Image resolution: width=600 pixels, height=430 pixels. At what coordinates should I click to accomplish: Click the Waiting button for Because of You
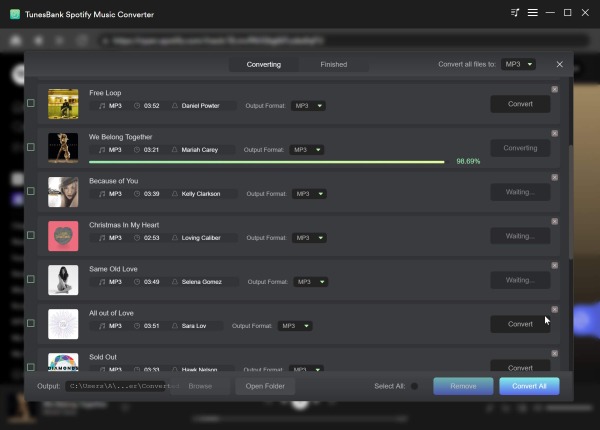520,192
